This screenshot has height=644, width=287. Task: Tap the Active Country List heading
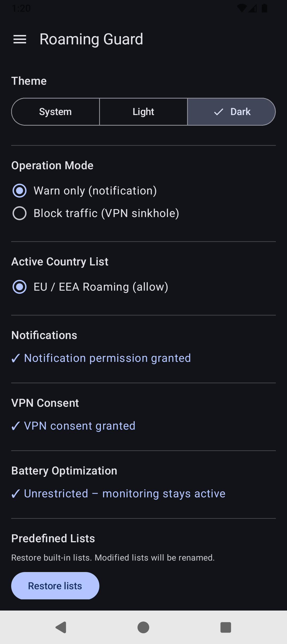60,262
